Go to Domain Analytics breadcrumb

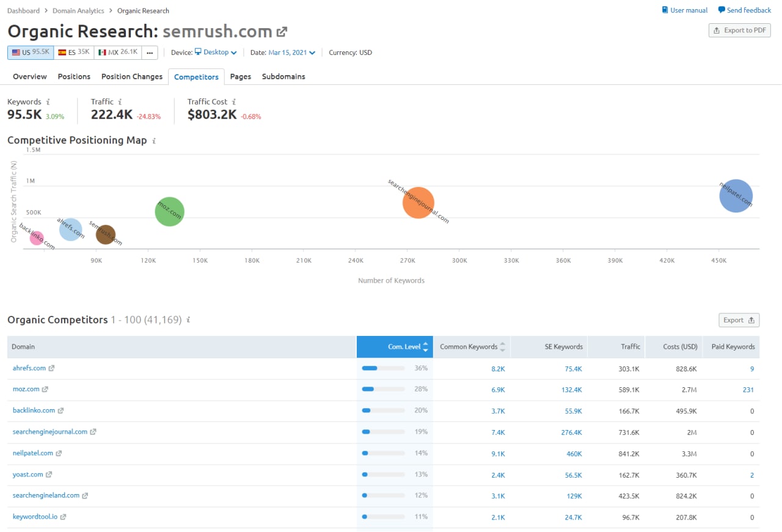pyautogui.click(x=78, y=10)
